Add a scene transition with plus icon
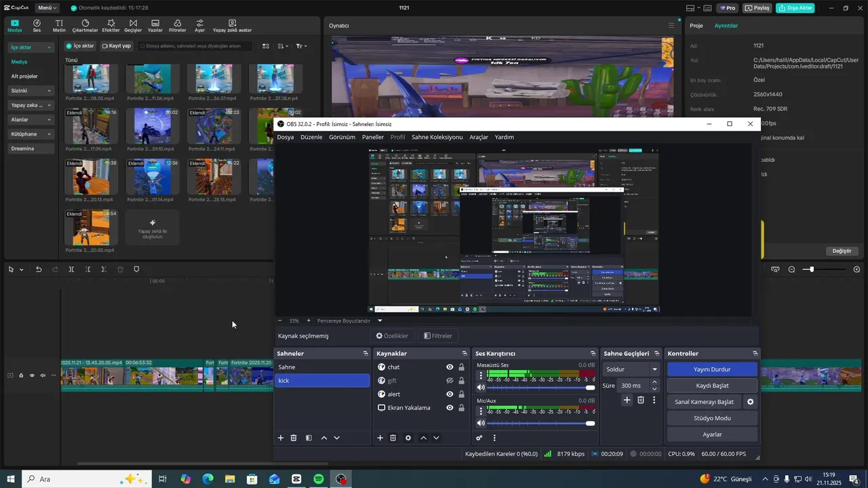 [x=627, y=400]
